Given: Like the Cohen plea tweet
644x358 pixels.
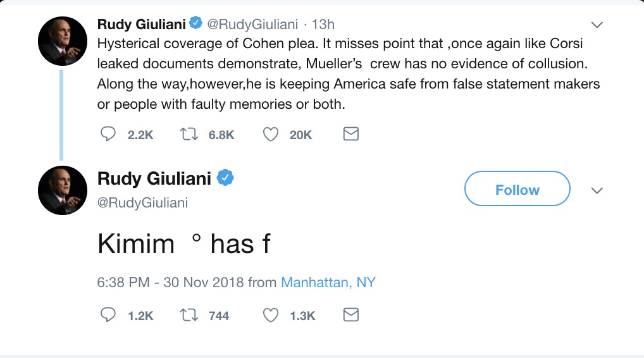Looking at the screenshot, I should (271, 134).
